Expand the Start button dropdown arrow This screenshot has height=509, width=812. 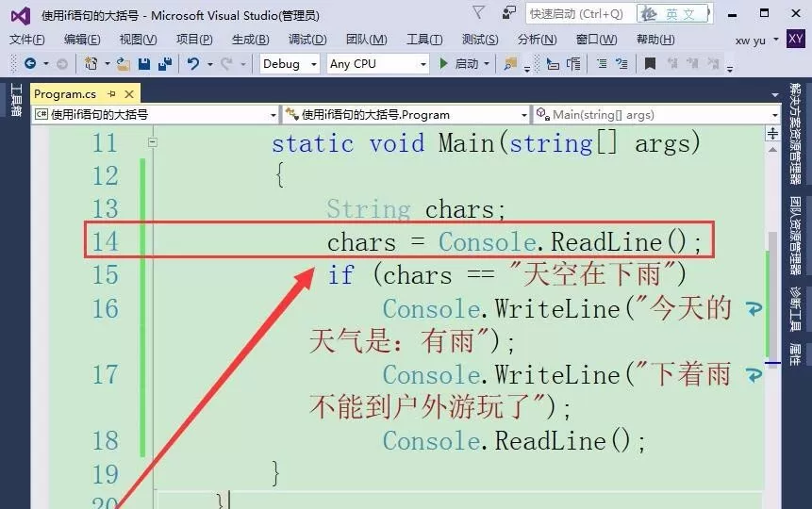[x=487, y=64]
